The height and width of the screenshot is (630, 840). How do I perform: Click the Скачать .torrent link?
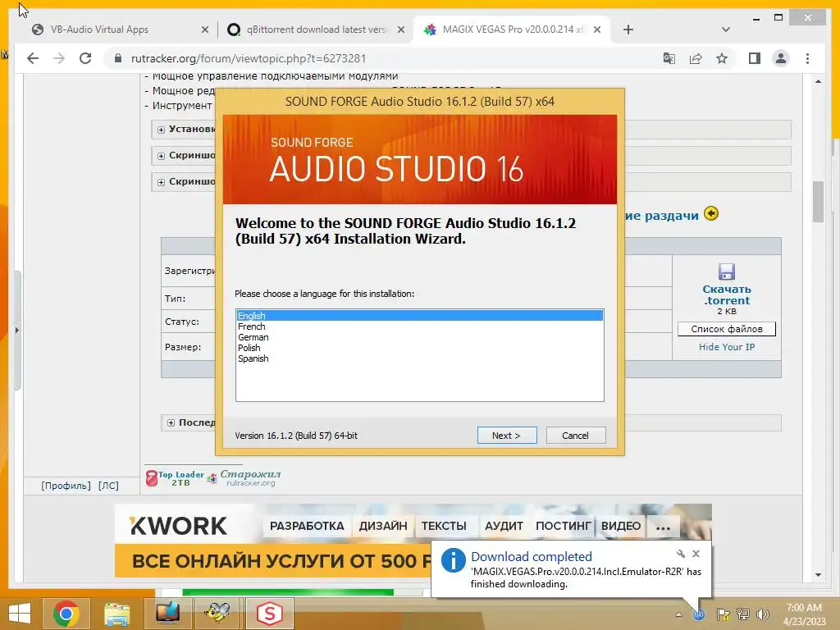point(727,294)
